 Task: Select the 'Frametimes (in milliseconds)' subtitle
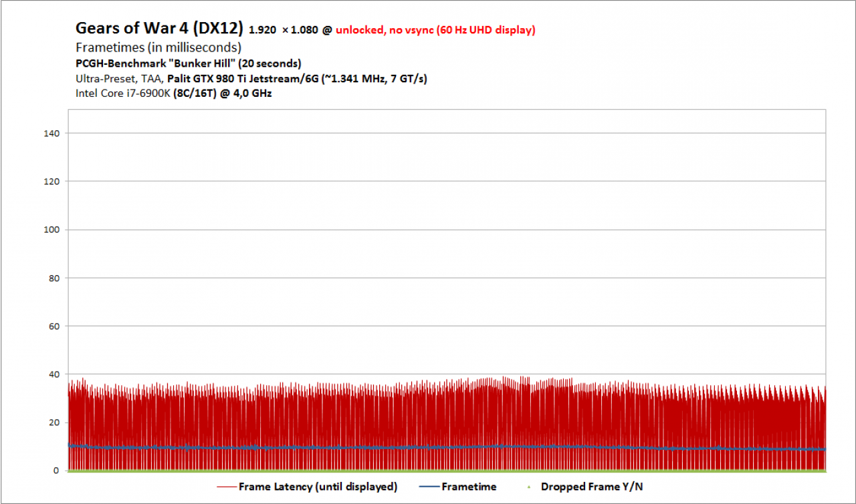[158, 48]
